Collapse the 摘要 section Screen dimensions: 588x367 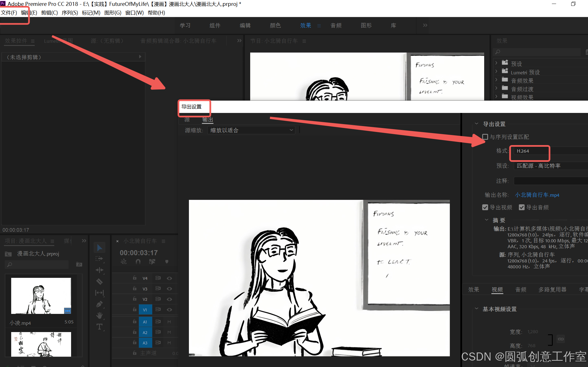coord(487,220)
